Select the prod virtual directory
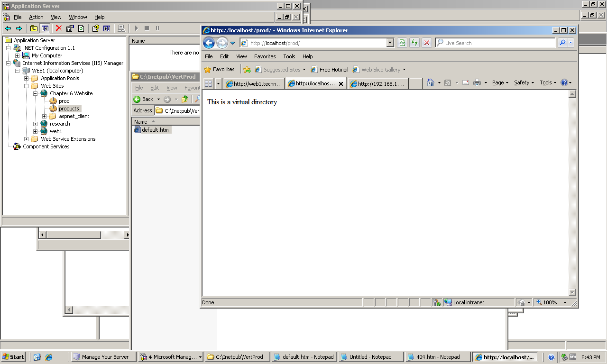607x364 pixels. pyautogui.click(x=64, y=101)
